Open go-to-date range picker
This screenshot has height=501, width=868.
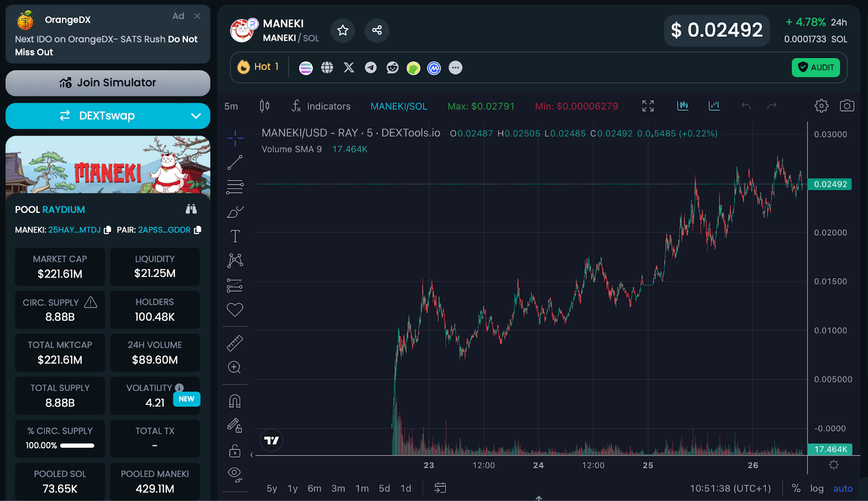[440, 488]
